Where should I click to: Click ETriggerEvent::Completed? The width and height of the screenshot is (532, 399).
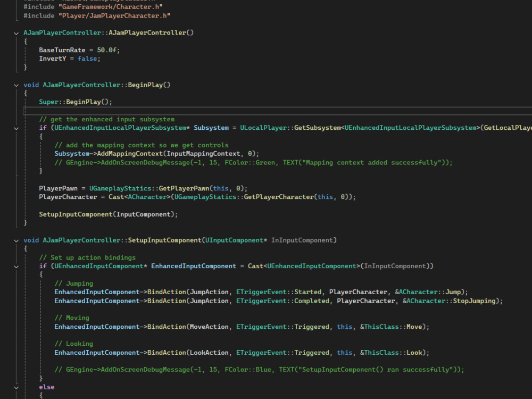click(282, 301)
